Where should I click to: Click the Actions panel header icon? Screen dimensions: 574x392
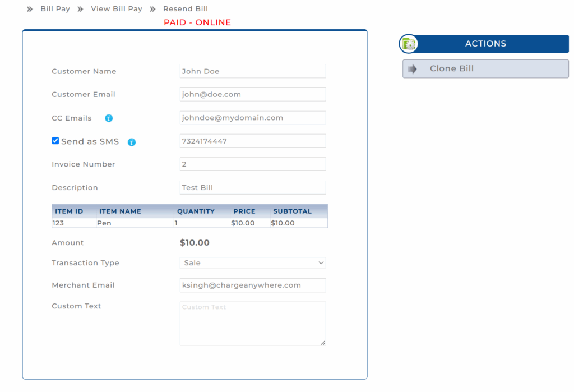click(409, 44)
